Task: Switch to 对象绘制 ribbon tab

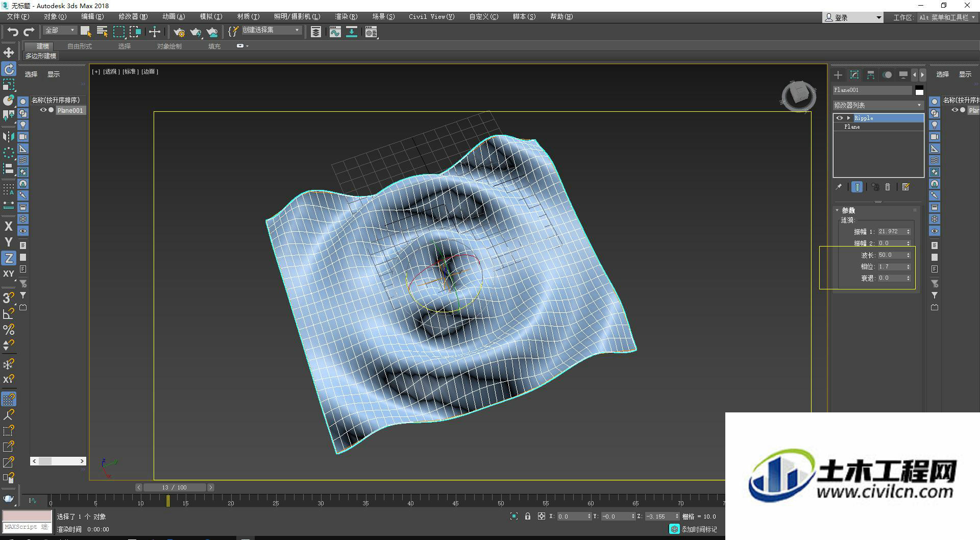Action: coord(169,46)
